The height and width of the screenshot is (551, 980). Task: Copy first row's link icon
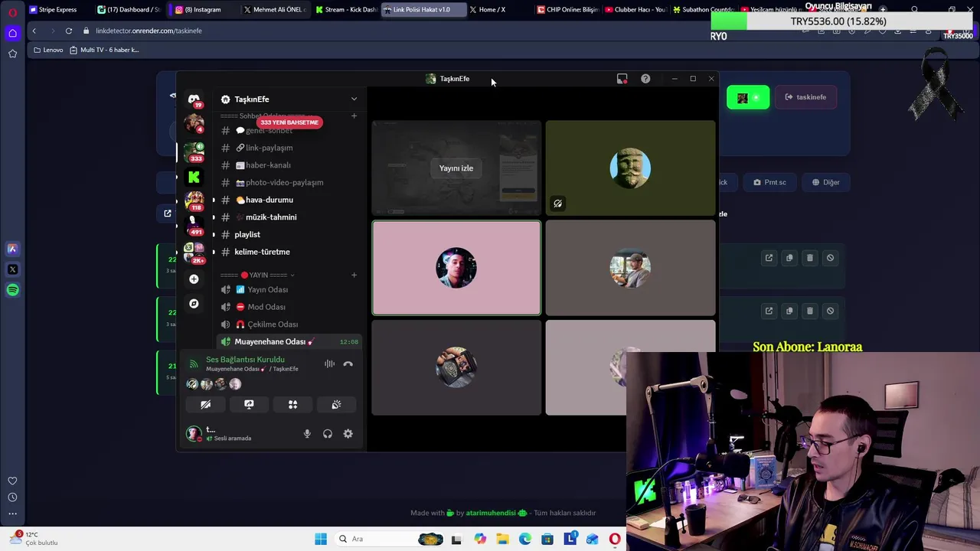tap(789, 258)
